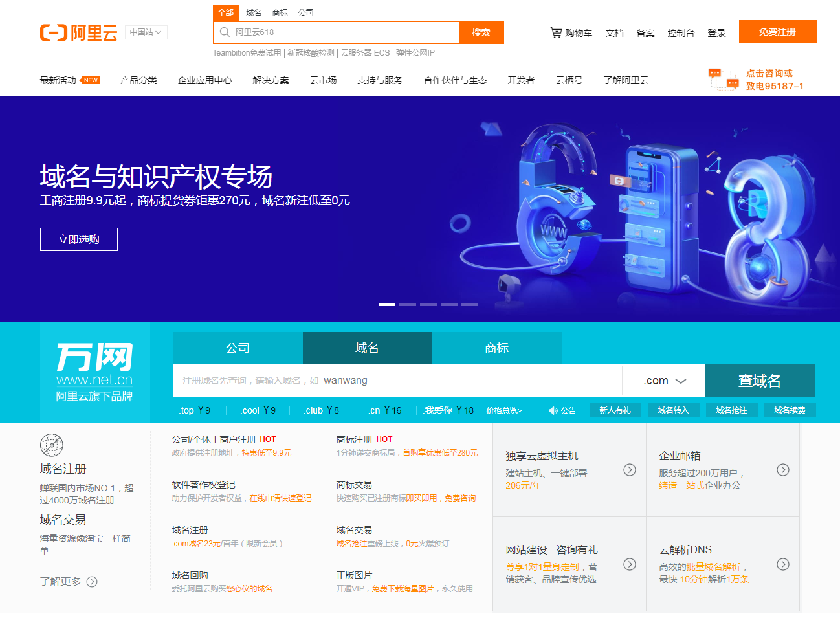The height and width of the screenshot is (618, 840).
Task: Open the 了解阿里云 menu
Action: (x=626, y=80)
